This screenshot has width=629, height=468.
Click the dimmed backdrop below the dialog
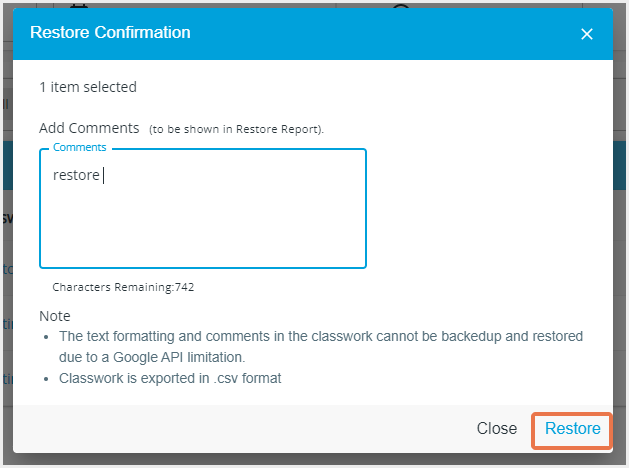300,461
